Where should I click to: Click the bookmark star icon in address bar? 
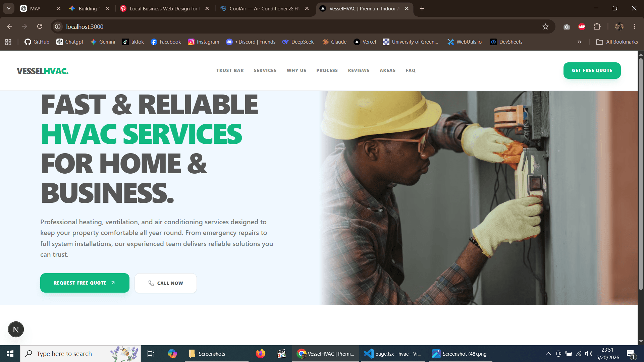[x=545, y=26]
